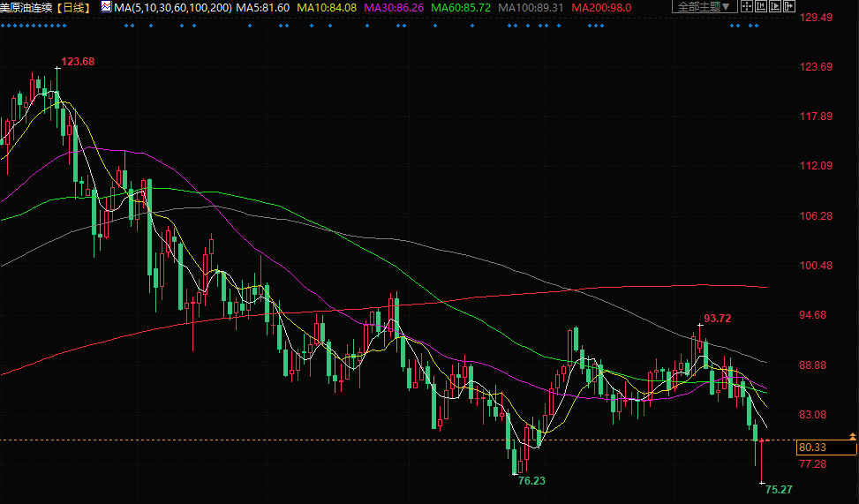This screenshot has width=859, height=504.
Task: Click the MA200:98.0 value
Action: click(601, 8)
